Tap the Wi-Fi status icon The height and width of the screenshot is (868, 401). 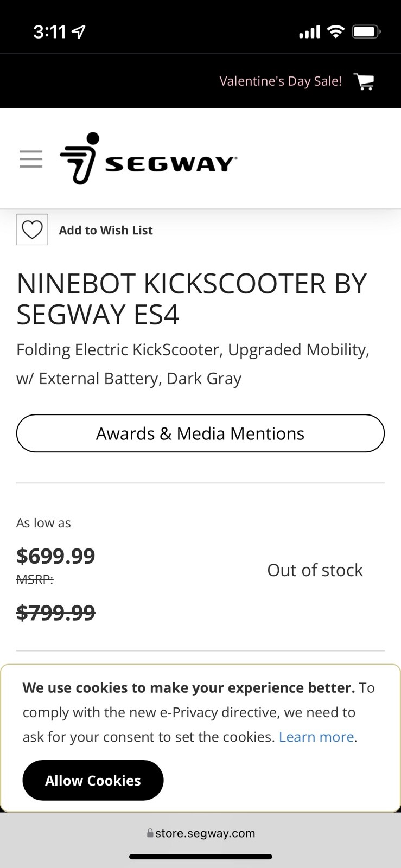pyautogui.click(x=336, y=32)
